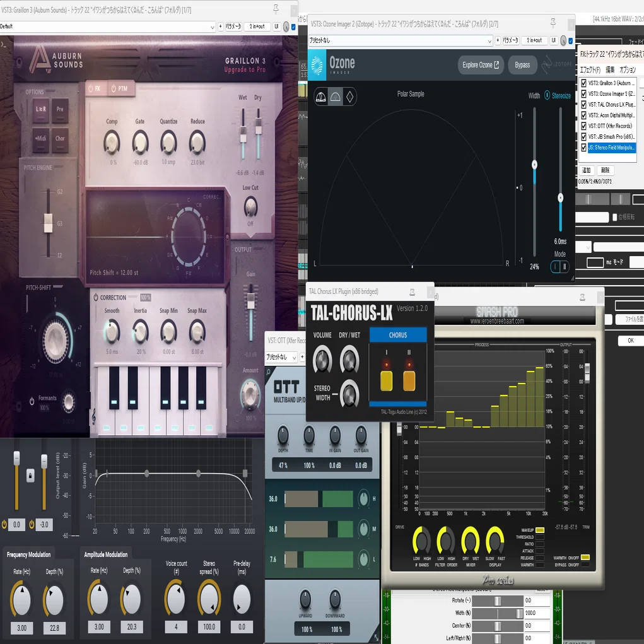
Task: Click the Snap Max knob
Action: tap(197, 332)
